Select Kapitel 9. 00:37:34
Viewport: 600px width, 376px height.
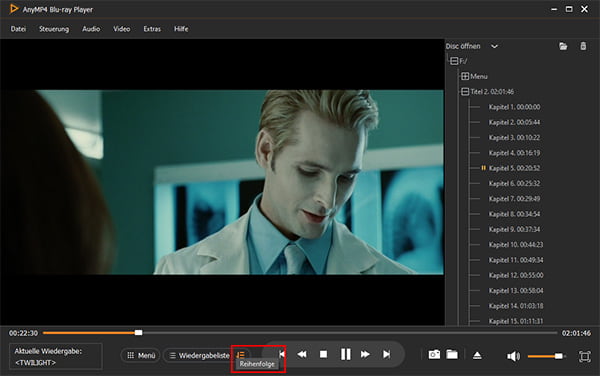coord(514,230)
